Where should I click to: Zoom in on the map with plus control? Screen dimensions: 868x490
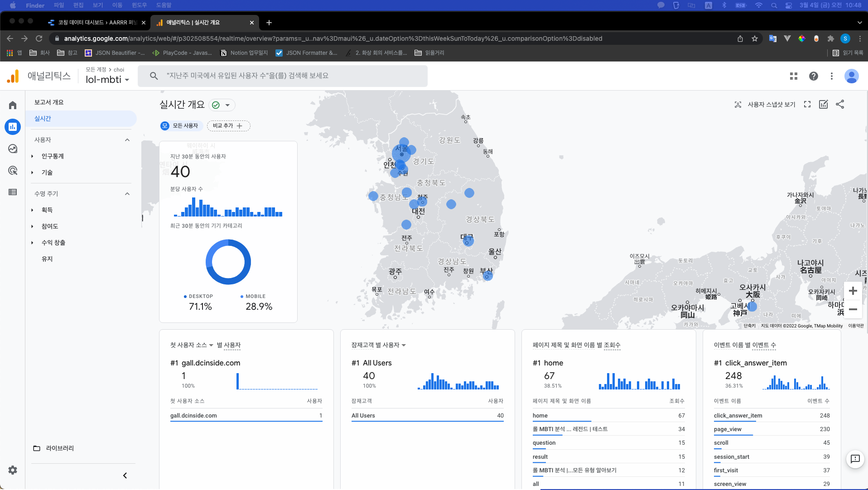click(x=854, y=291)
